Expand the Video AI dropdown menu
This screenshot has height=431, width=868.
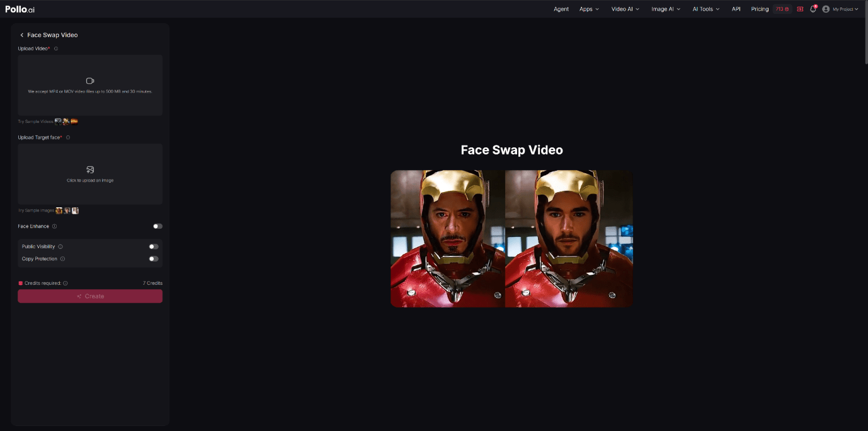(x=625, y=9)
